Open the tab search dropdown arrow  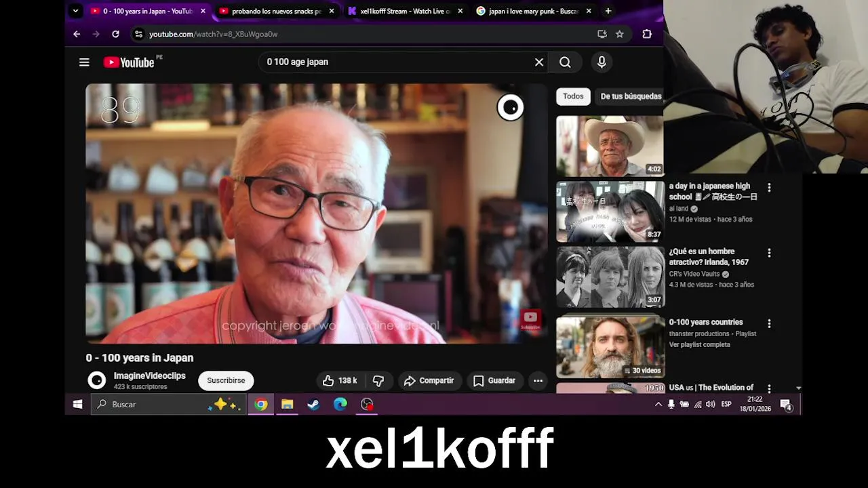(76, 11)
